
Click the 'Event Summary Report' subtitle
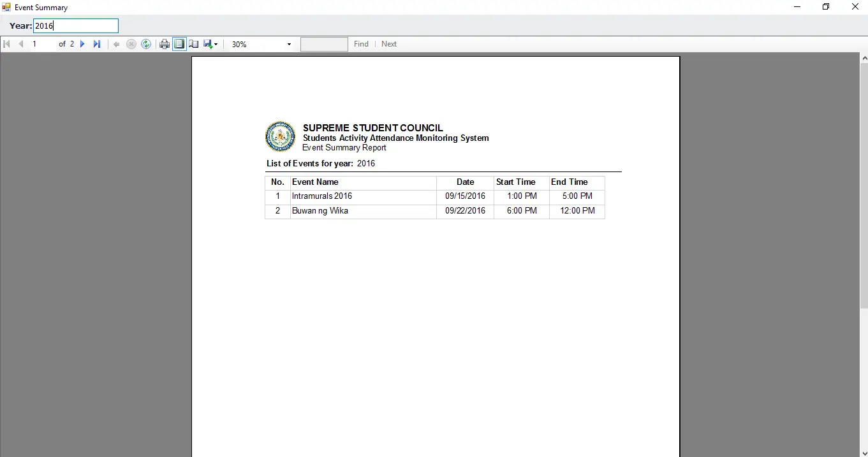tap(344, 148)
